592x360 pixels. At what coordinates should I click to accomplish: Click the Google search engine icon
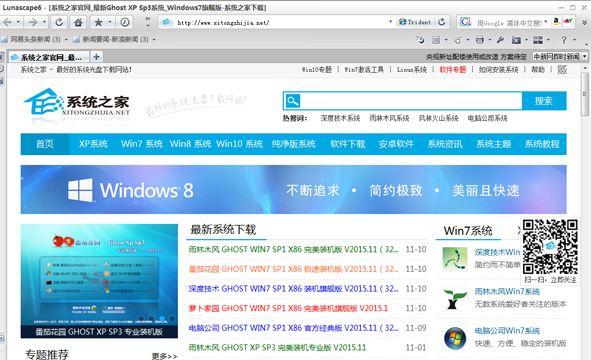(x=465, y=22)
